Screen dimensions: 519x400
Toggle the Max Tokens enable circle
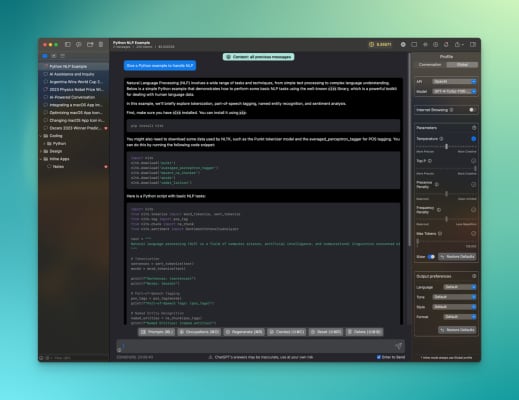pyautogui.click(x=474, y=234)
